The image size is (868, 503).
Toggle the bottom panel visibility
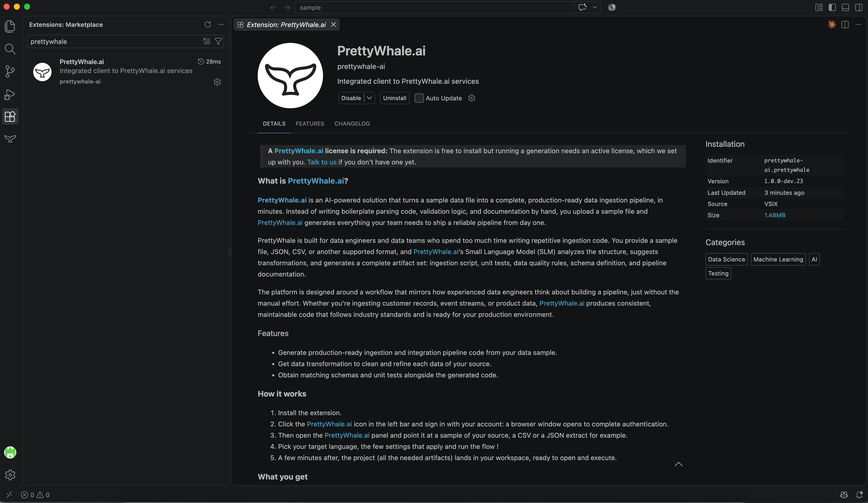coord(845,7)
